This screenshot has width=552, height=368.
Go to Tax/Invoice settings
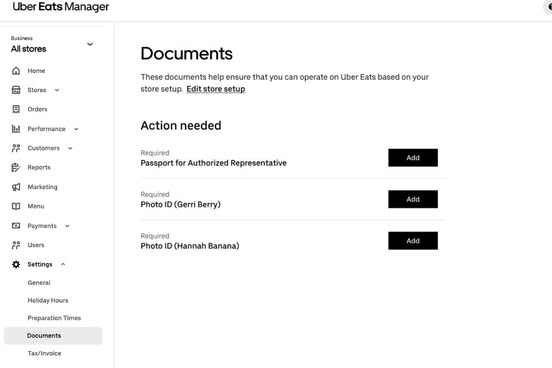coord(44,353)
